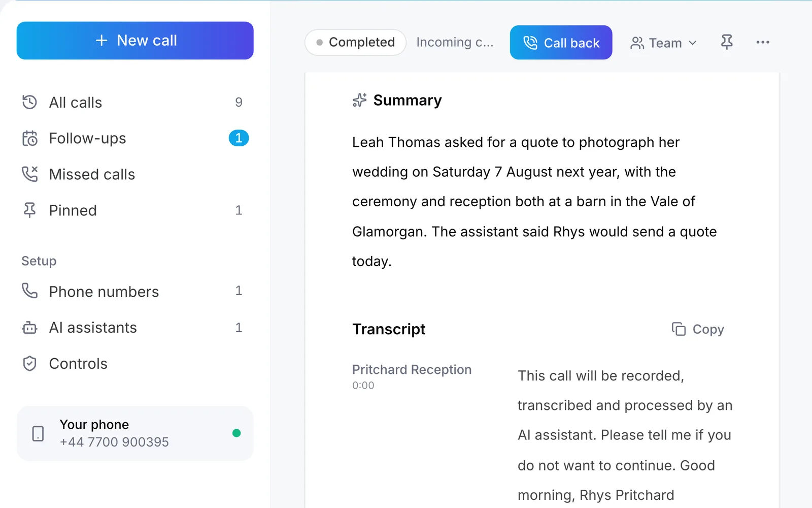Image resolution: width=812 pixels, height=508 pixels.
Task: Click the Transcript heading
Action: pos(389,329)
